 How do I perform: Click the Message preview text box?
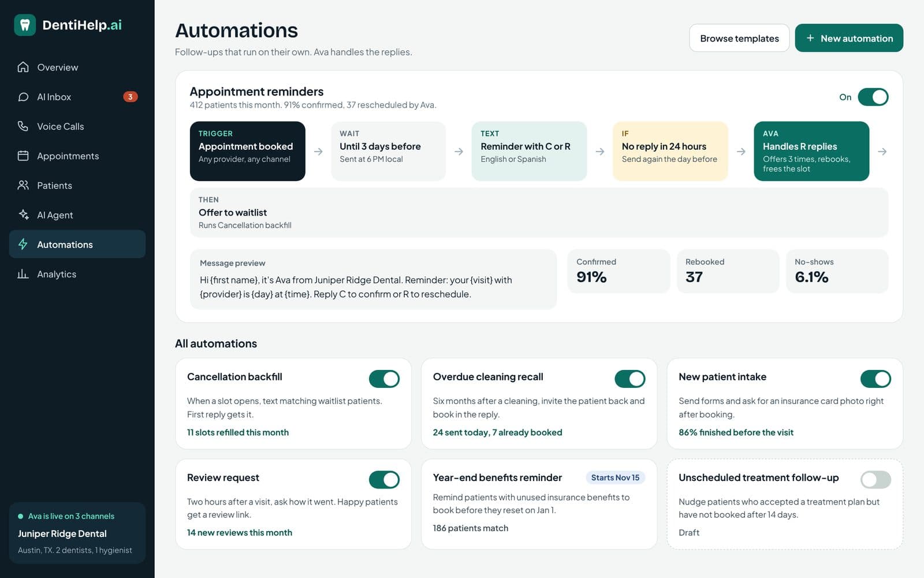pos(373,279)
